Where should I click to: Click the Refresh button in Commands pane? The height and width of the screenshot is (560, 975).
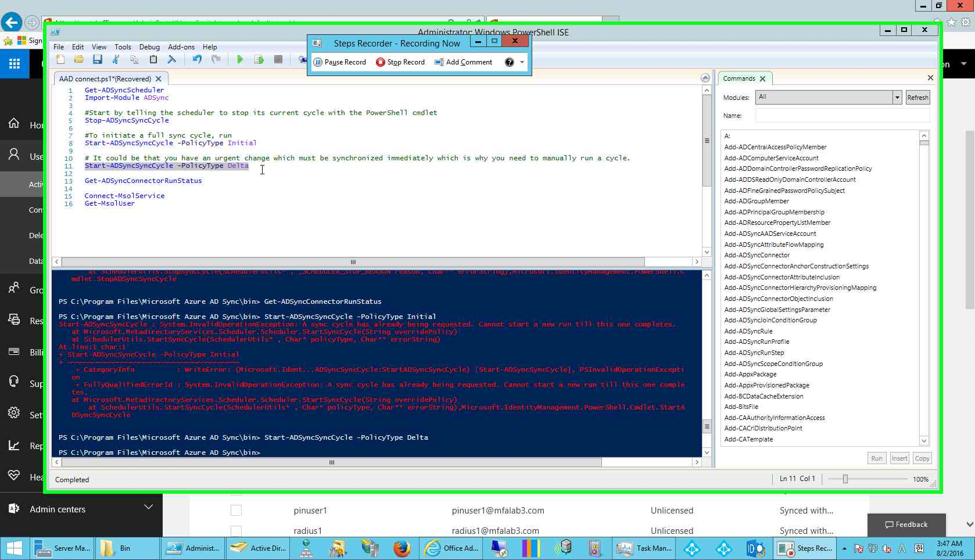(917, 98)
